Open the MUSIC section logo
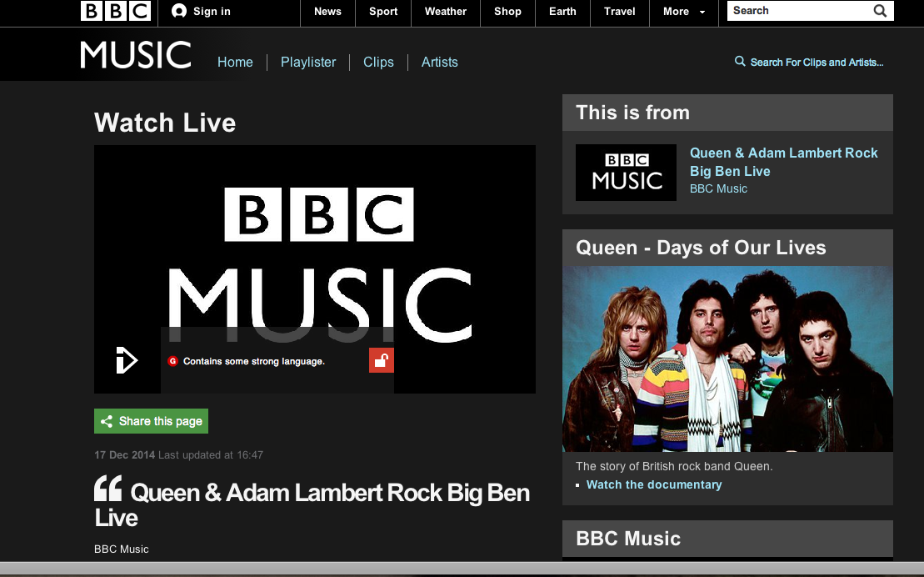The width and height of the screenshot is (924, 577). pos(136,55)
